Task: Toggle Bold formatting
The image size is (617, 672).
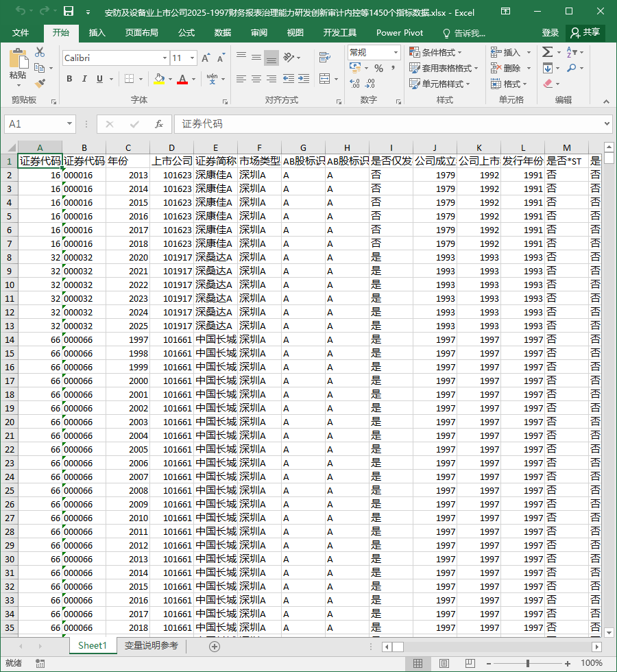Action: pos(69,79)
